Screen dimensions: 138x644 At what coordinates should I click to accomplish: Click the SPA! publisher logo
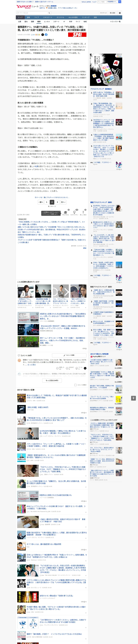(77, 35)
